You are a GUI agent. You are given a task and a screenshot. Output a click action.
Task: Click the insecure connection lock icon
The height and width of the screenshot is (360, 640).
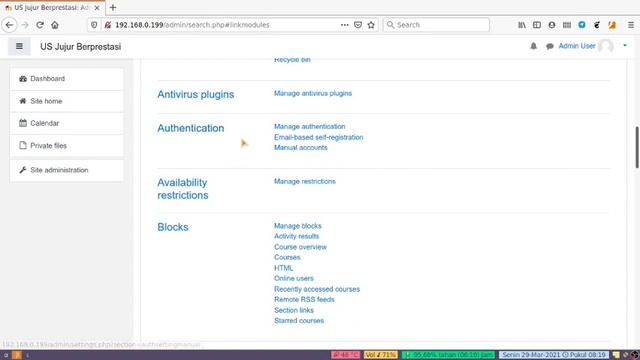coord(107,25)
